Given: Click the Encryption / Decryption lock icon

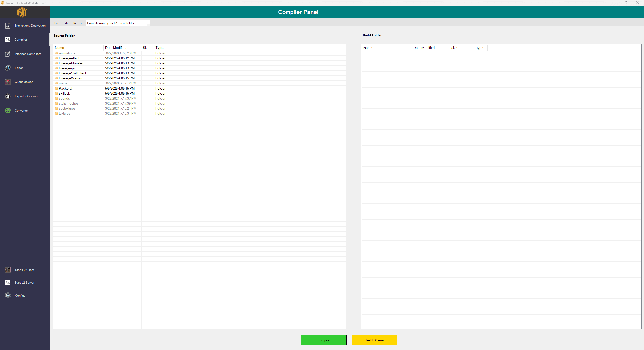Looking at the screenshot, I should pyautogui.click(x=8, y=26).
